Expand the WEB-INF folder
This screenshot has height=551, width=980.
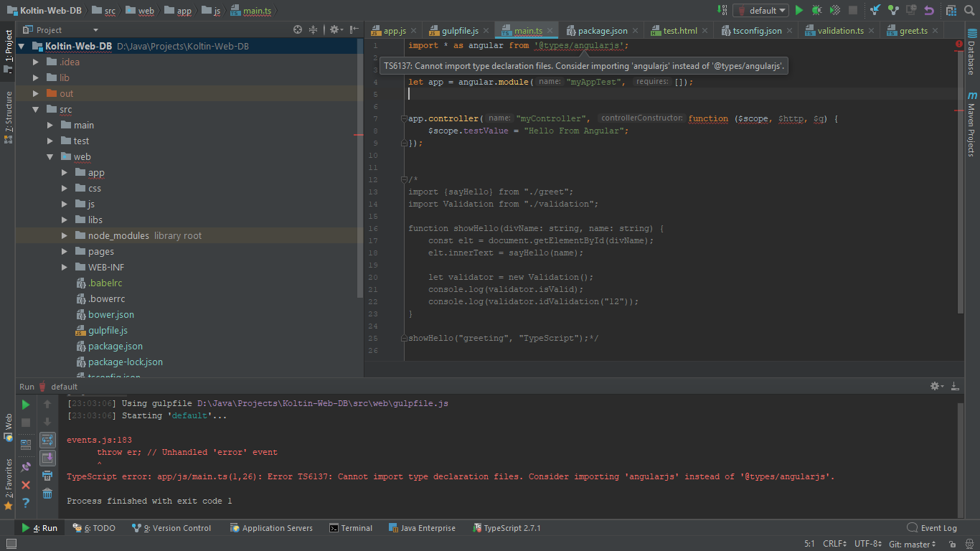tap(65, 267)
